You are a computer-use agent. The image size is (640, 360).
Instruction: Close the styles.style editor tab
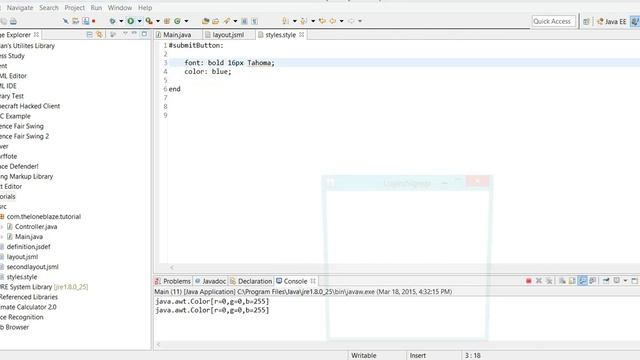302,35
